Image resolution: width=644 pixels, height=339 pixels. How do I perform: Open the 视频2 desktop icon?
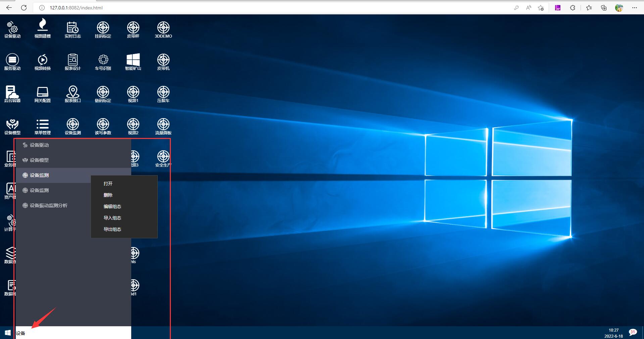point(133,126)
